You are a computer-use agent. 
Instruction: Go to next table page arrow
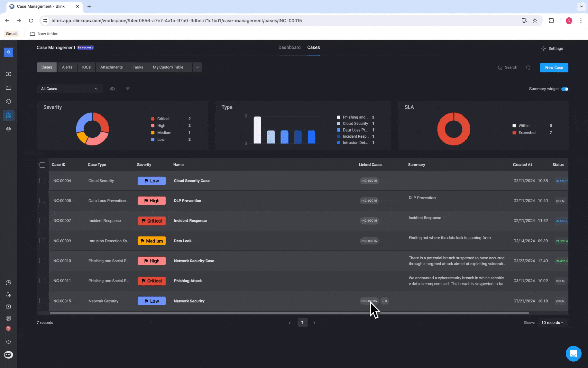click(x=314, y=323)
